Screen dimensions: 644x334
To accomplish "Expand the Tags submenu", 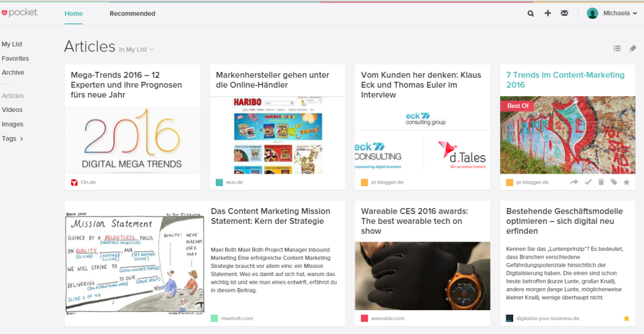I will pos(13,138).
